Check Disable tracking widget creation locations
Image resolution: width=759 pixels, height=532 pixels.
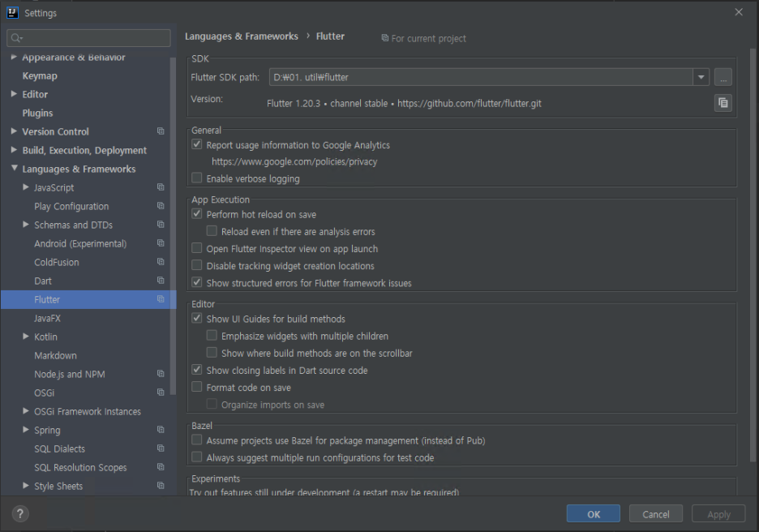[x=197, y=265]
